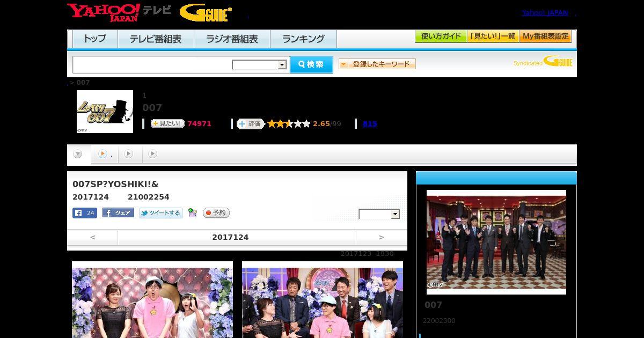Click the 評価 plus rating button

click(251, 124)
